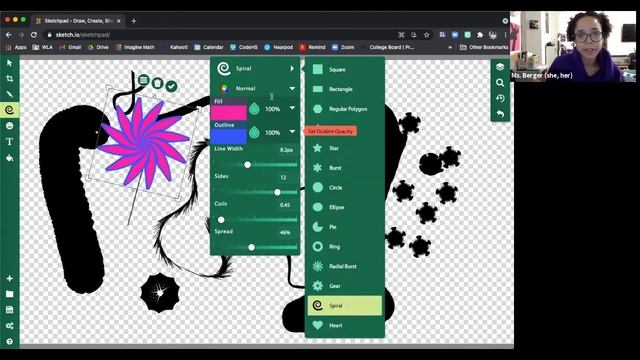This screenshot has height=360, width=640.
Task: Open the Outline opacity dropdown arrow
Action: click(292, 132)
